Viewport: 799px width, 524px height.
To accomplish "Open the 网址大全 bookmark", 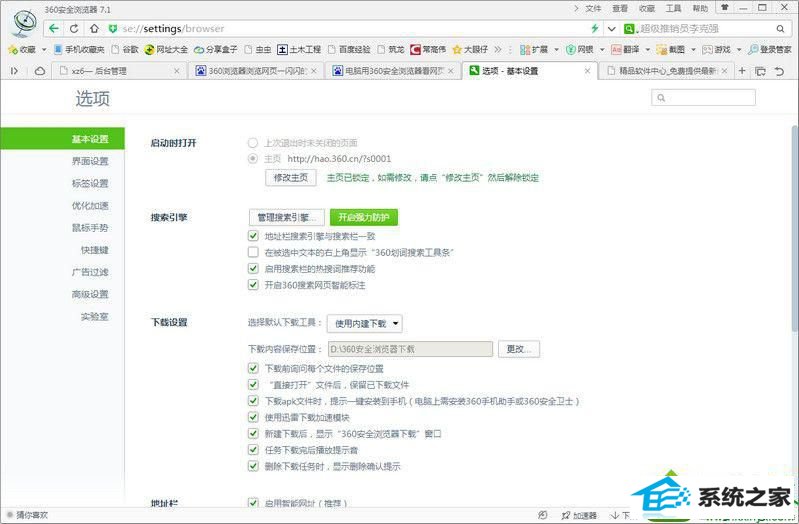I will [166, 49].
